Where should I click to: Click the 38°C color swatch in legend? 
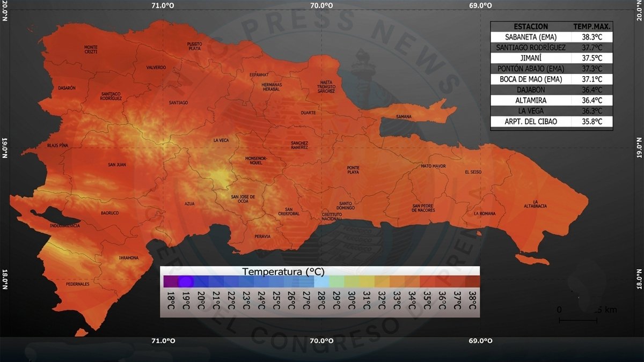(472, 282)
